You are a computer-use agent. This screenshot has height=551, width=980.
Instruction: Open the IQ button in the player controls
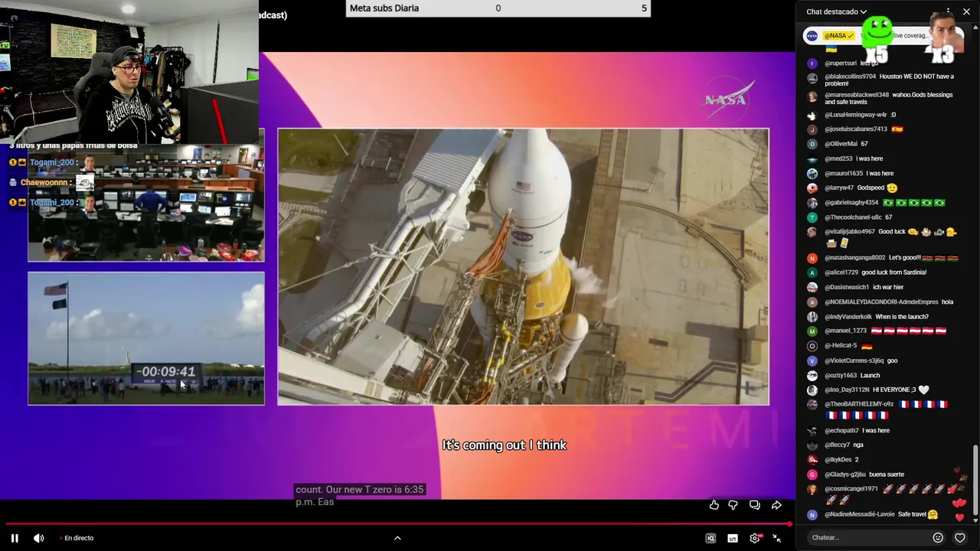coord(710,538)
